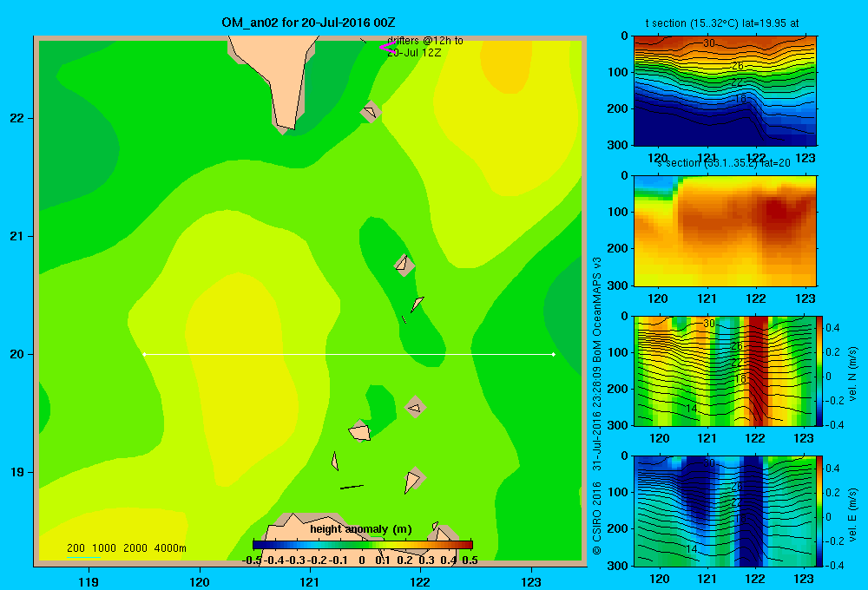Click the 0.5 tick at height anomaly bar end
Screen dimensions: 868x590
click(x=470, y=560)
